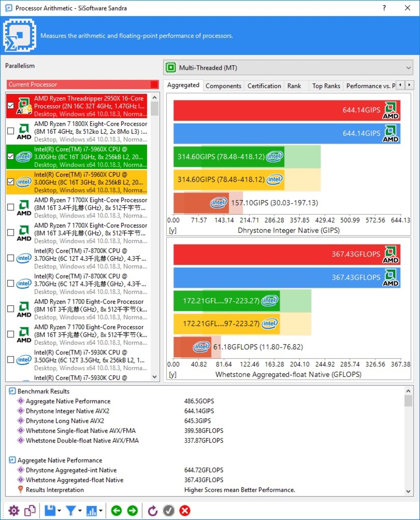Click the processor list's scroll-up arrow
The height and width of the screenshot is (520, 420).
click(x=155, y=97)
